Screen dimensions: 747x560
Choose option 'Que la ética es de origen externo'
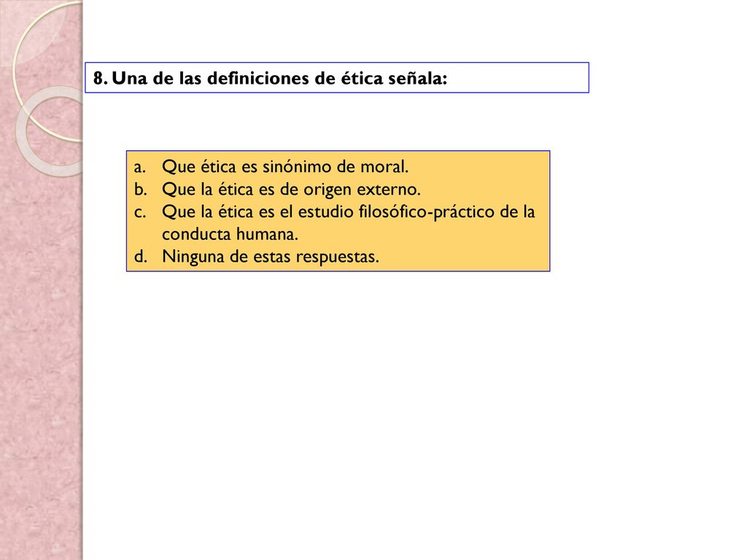pos(291,189)
